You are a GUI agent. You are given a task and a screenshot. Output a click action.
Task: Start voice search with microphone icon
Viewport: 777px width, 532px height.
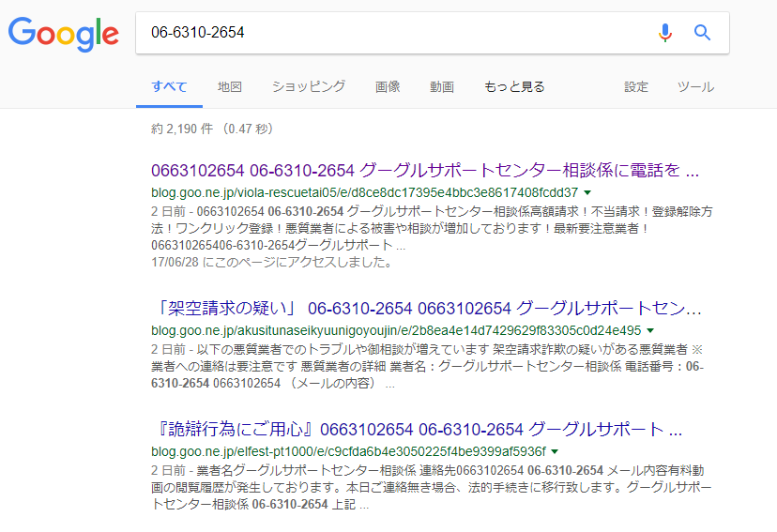(x=665, y=33)
